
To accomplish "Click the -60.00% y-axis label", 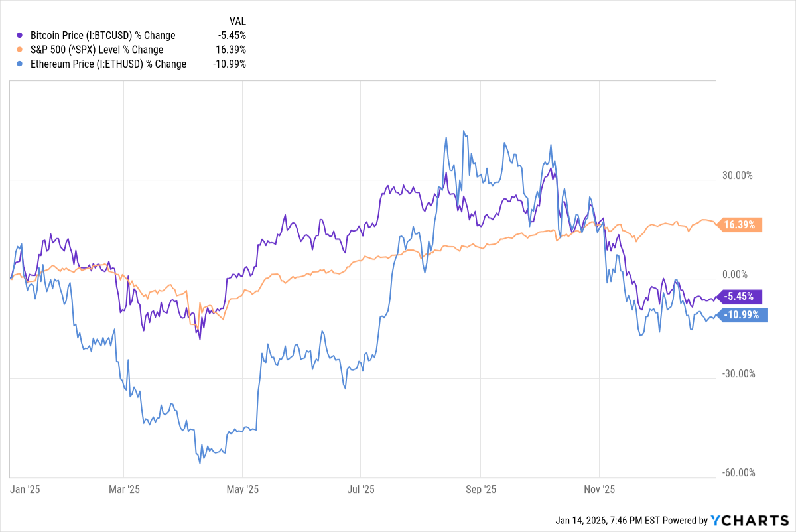I will [x=738, y=473].
